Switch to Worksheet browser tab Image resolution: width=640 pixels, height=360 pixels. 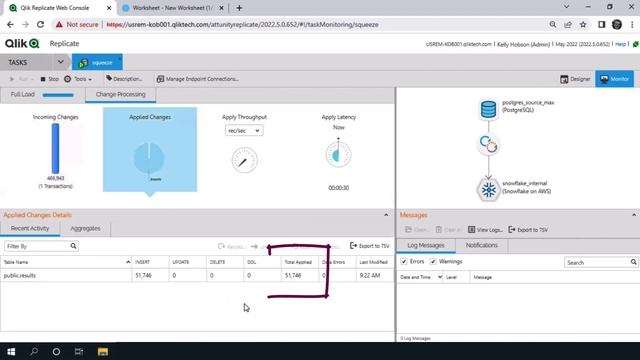[172, 8]
